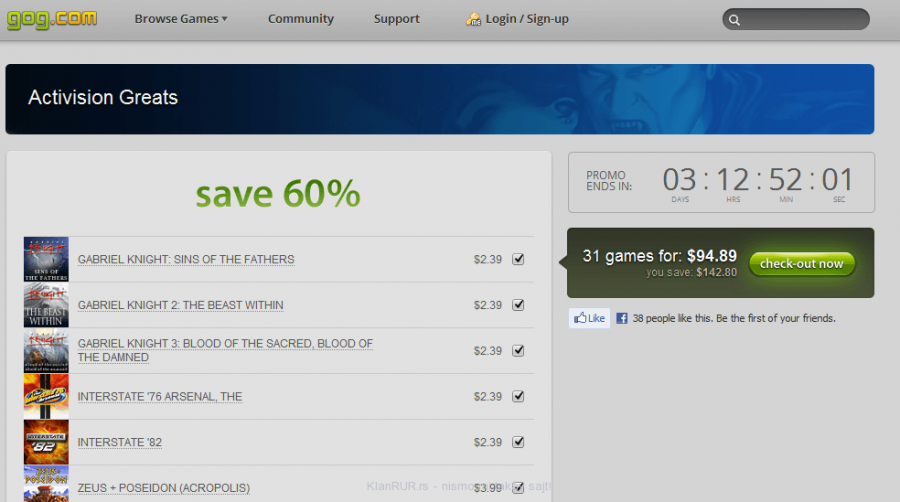Screen dimensions: 900x502
Task: Uncheck Gabriel Knight 2: The Beast Within
Action: [x=518, y=305]
